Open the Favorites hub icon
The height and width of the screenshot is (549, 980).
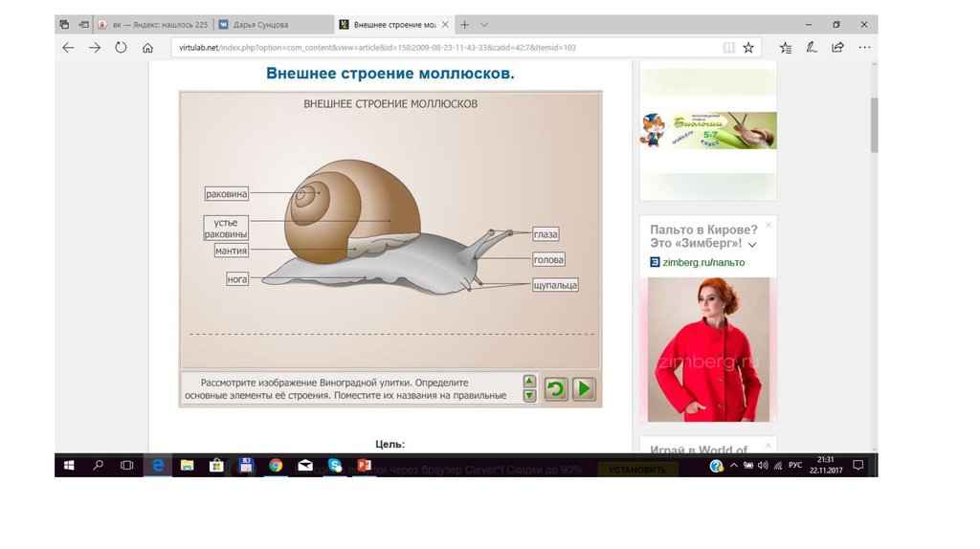(786, 47)
